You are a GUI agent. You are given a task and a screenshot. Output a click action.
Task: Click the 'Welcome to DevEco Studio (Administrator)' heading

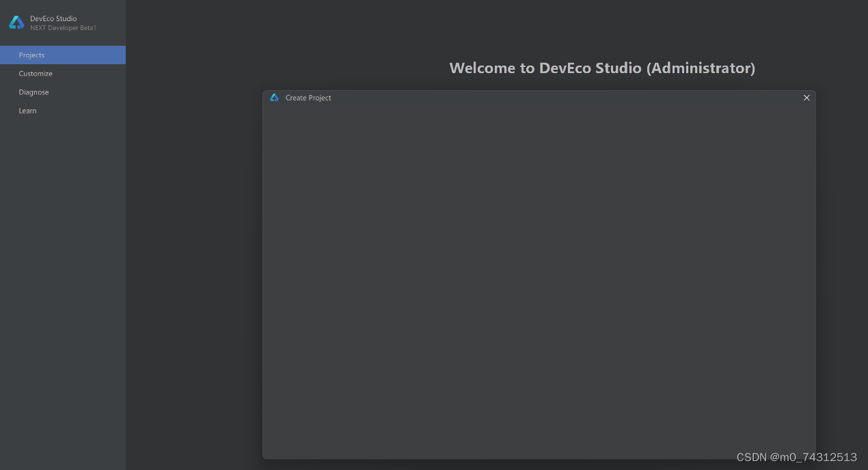pos(602,68)
